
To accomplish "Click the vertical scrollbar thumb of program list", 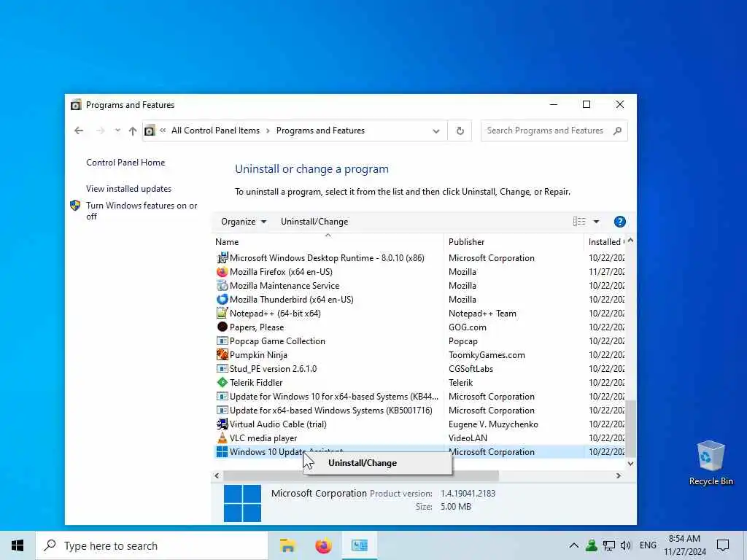I will [631, 429].
